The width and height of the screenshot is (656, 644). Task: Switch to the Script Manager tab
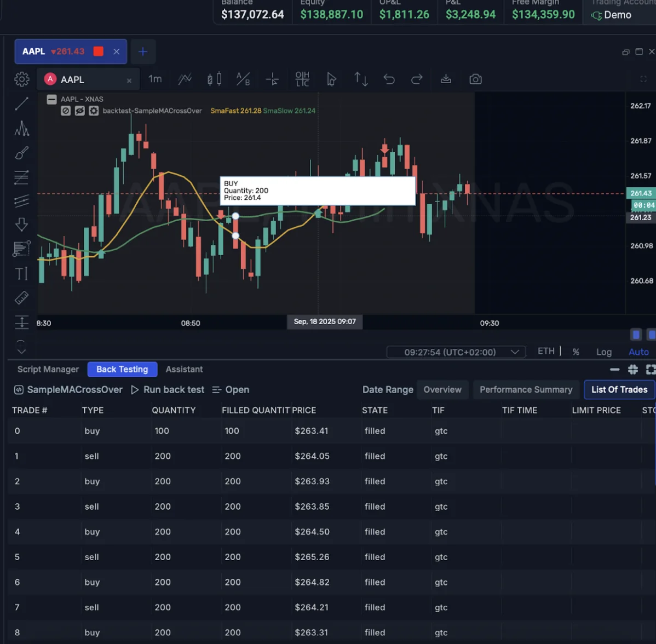click(48, 370)
